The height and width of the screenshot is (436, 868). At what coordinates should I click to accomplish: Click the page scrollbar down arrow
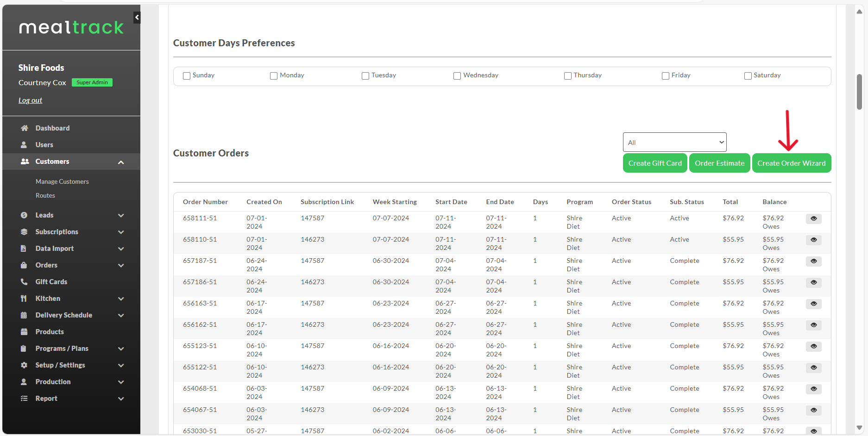pyautogui.click(x=859, y=428)
